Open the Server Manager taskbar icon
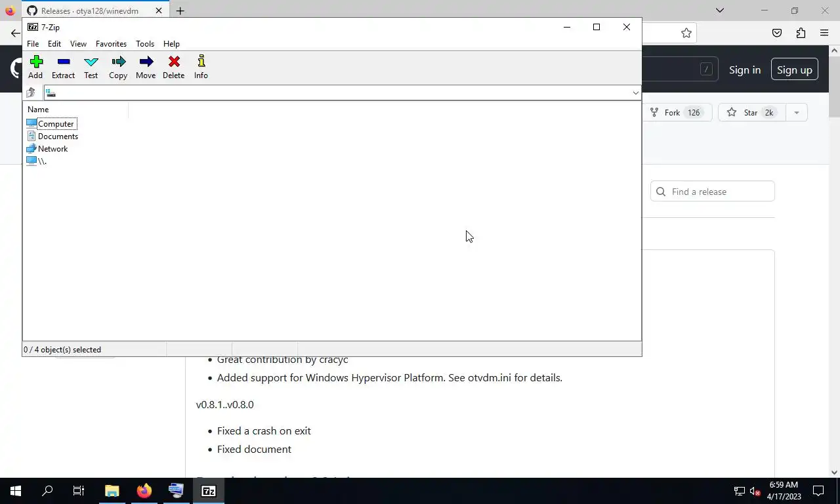The width and height of the screenshot is (840, 504). tap(176, 491)
